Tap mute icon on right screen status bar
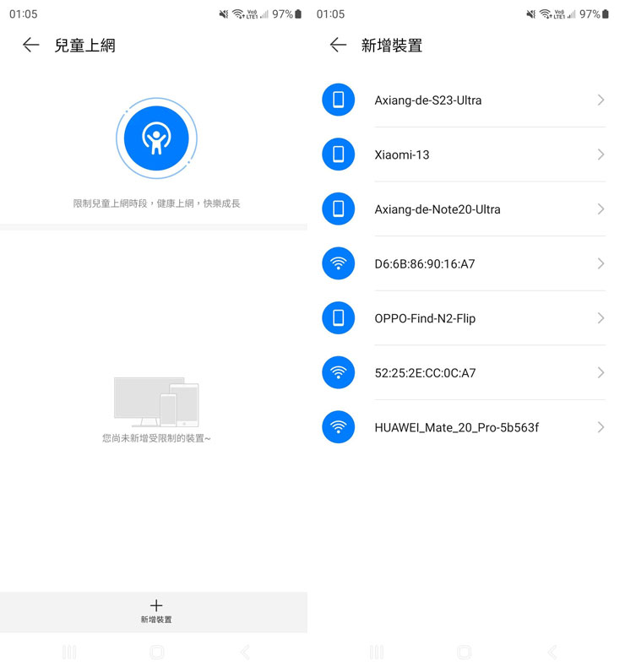The width and height of the screenshot is (625, 672). (x=531, y=14)
